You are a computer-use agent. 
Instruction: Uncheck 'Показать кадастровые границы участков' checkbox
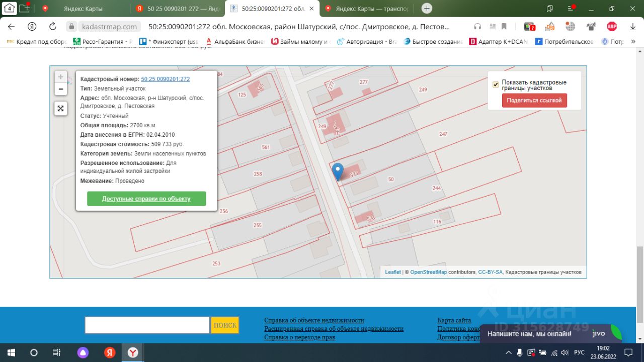coord(496,84)
